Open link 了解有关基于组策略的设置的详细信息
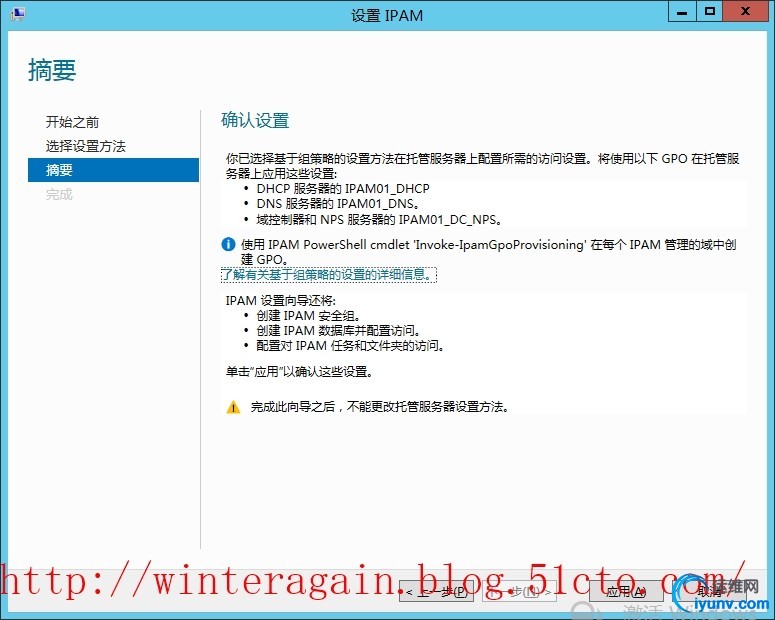The image size is (775, 620). click(329, 274)
